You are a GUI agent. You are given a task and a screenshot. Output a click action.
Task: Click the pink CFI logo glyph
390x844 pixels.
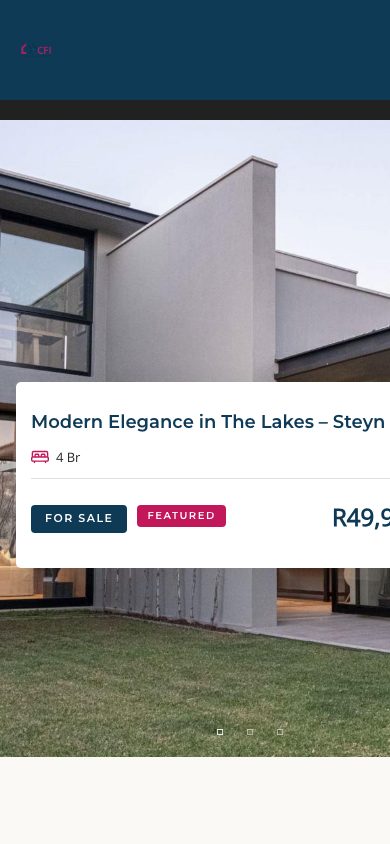(24, 50)
